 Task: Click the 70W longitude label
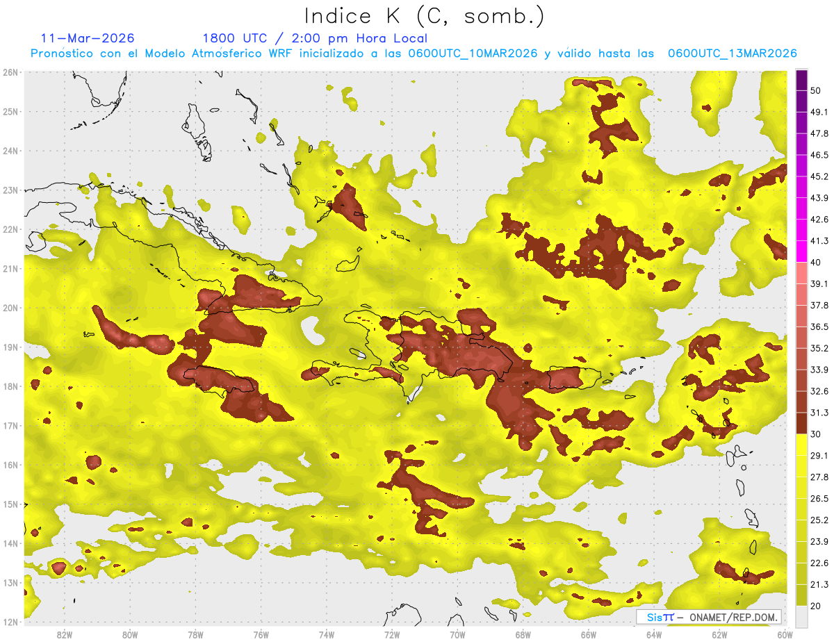(x=457, y=634)
